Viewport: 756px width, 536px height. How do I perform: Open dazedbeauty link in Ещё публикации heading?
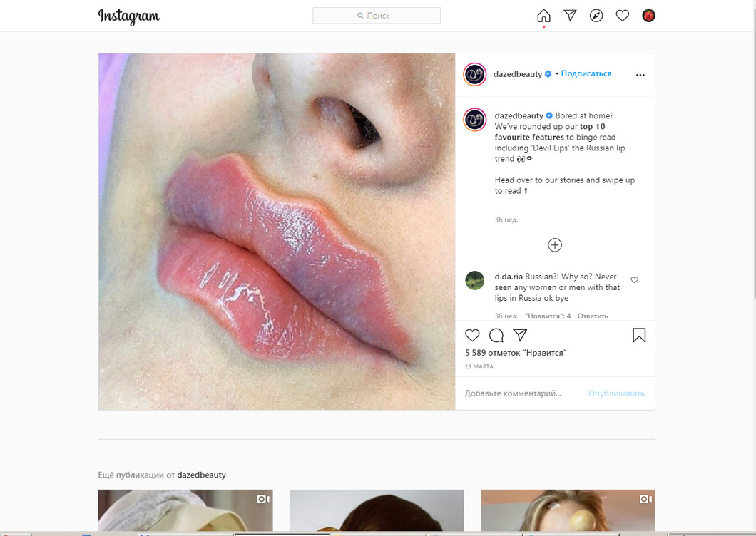point(202,475)
